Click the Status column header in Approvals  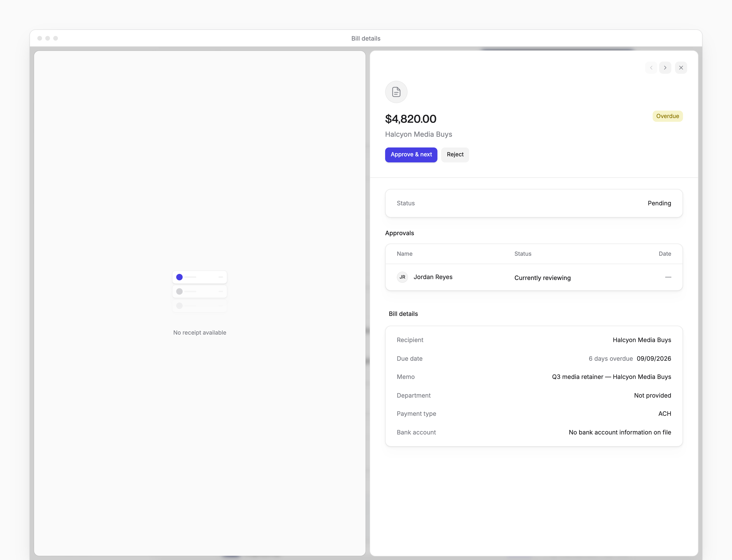[x=523, y=254]
